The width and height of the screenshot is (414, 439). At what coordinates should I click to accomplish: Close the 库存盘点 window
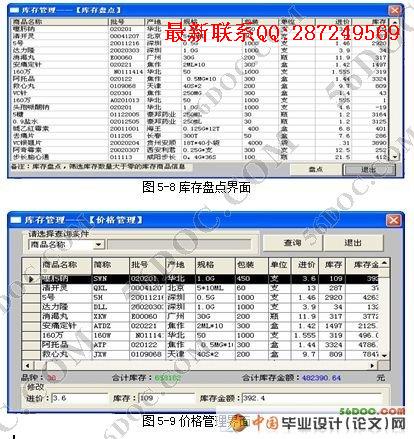click(394, 10)
